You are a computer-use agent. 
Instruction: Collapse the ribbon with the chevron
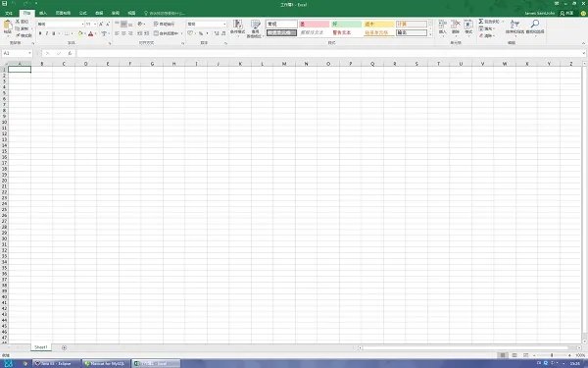(583, 43)
